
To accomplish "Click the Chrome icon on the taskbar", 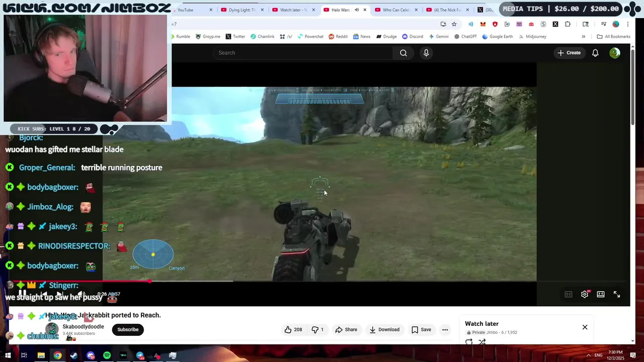I will [x=58, y=355].
